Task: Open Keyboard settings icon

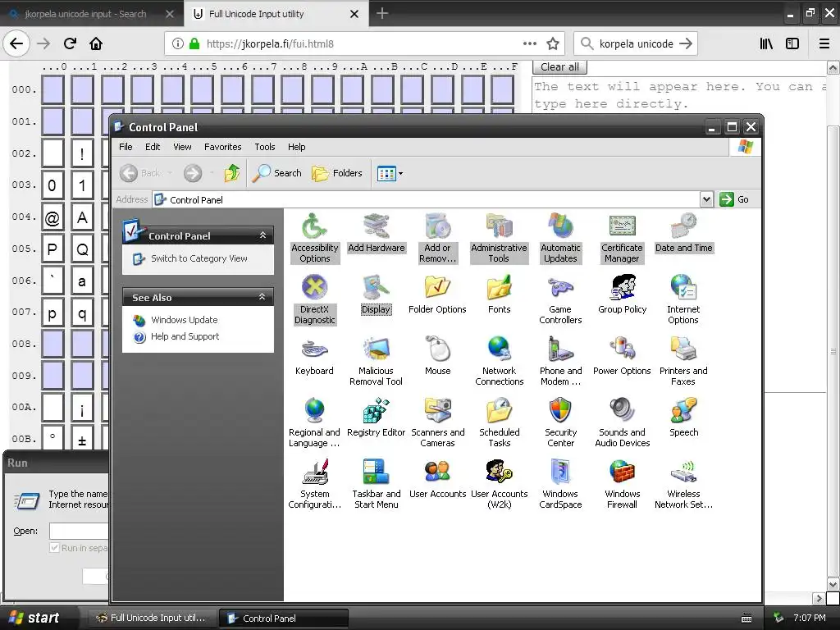Action: [314, 356]
